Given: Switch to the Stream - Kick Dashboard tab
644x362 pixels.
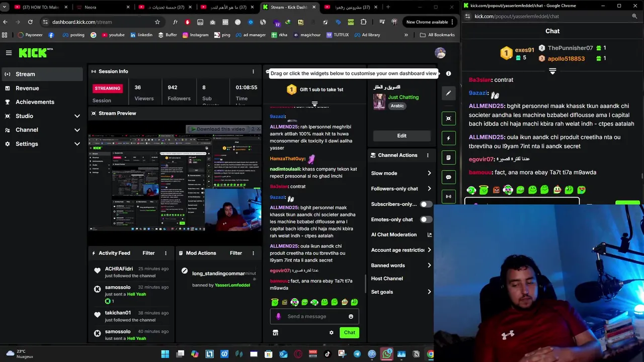Looking at the screenshot, I should tap(289, 7).
